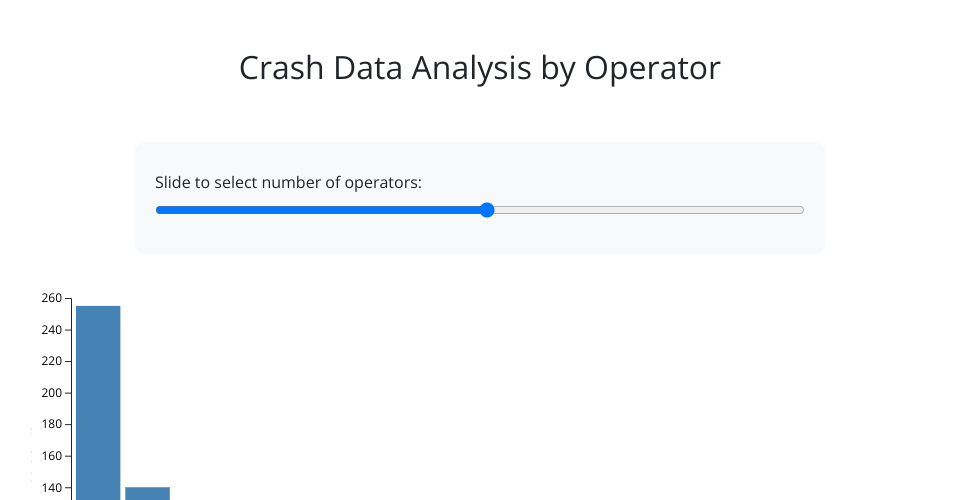Select the second, shorter chart bar
This screenshot has width=960, height=500.
click(147, 493)
